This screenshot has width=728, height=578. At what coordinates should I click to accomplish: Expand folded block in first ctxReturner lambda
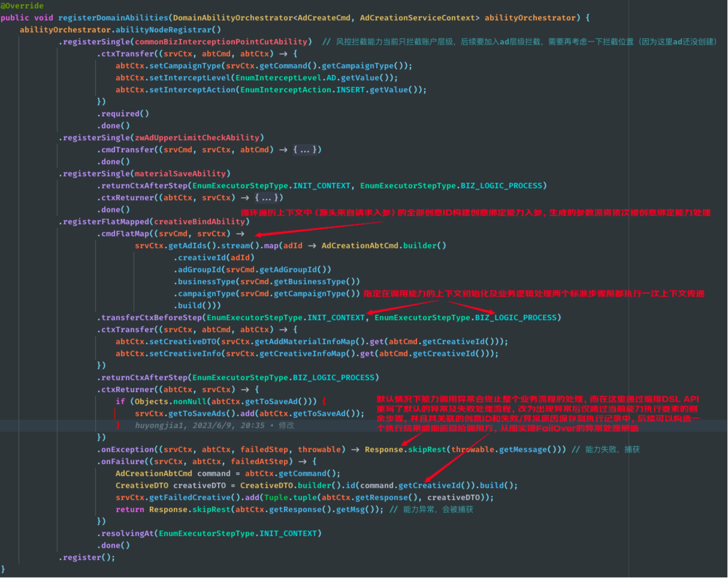[x=267, y=198]
